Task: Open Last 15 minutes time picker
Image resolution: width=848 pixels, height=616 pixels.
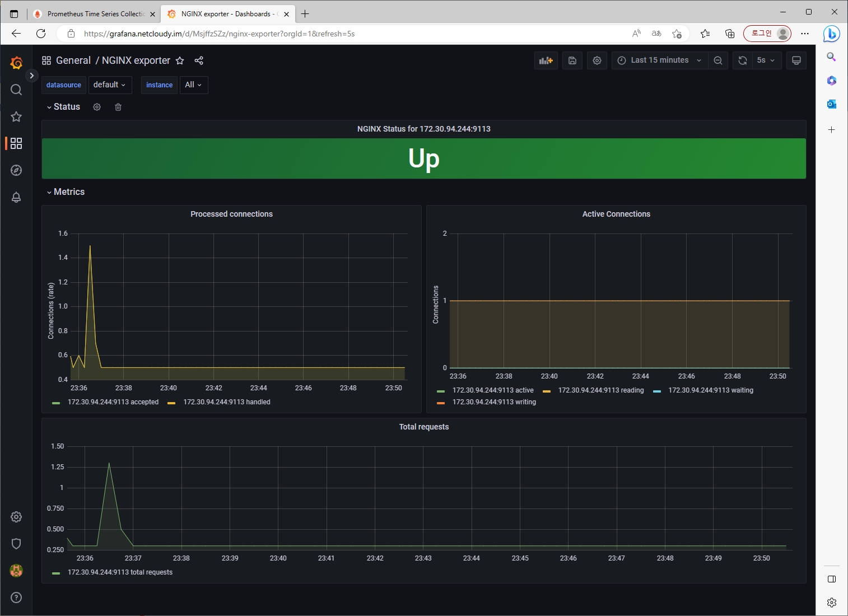Action: pyautogui.click(x=659, y=60)
